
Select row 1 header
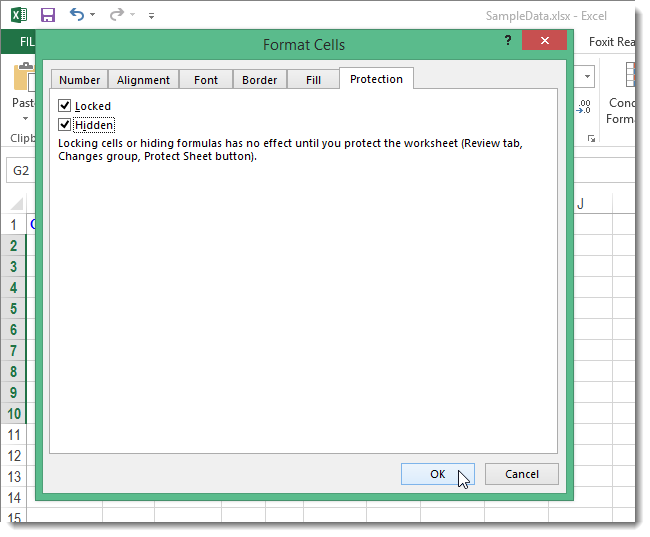pos(13,225)
